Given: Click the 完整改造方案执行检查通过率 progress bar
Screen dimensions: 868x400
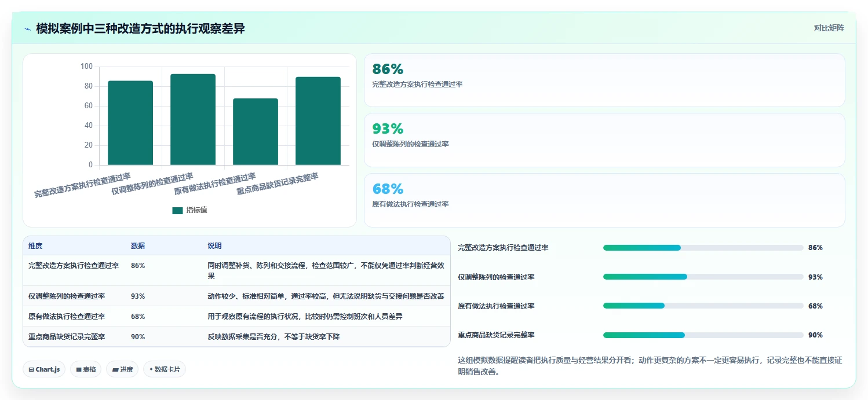Looking at the screenshot, I should pyautogui.click(x=703, y=248).
